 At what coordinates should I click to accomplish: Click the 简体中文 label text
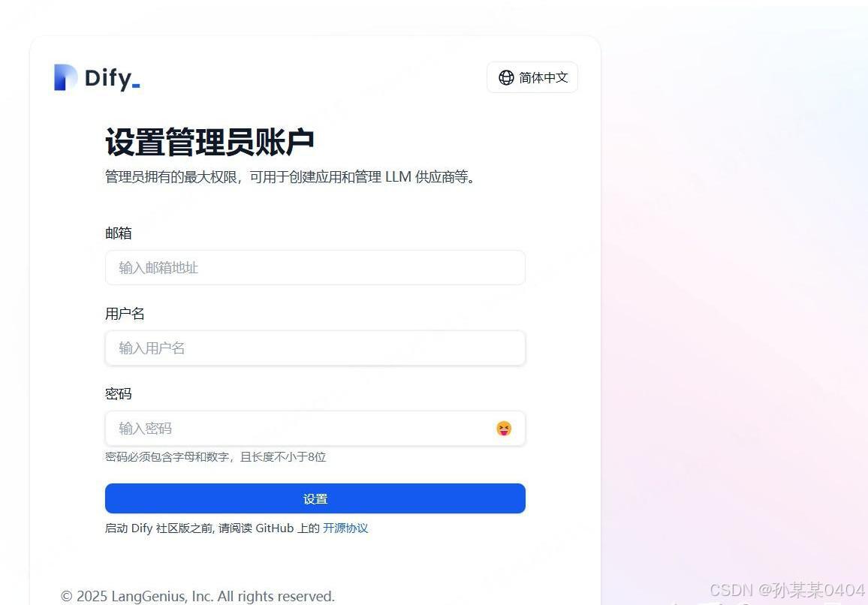pyautogui.click(x=544, y=77)
